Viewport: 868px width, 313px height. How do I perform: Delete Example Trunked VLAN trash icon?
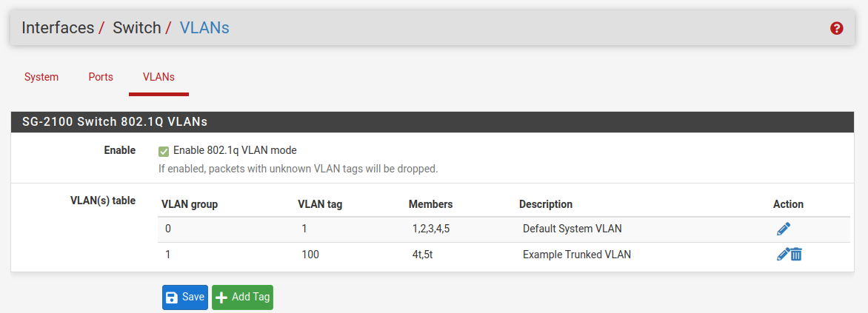[796, 255]
